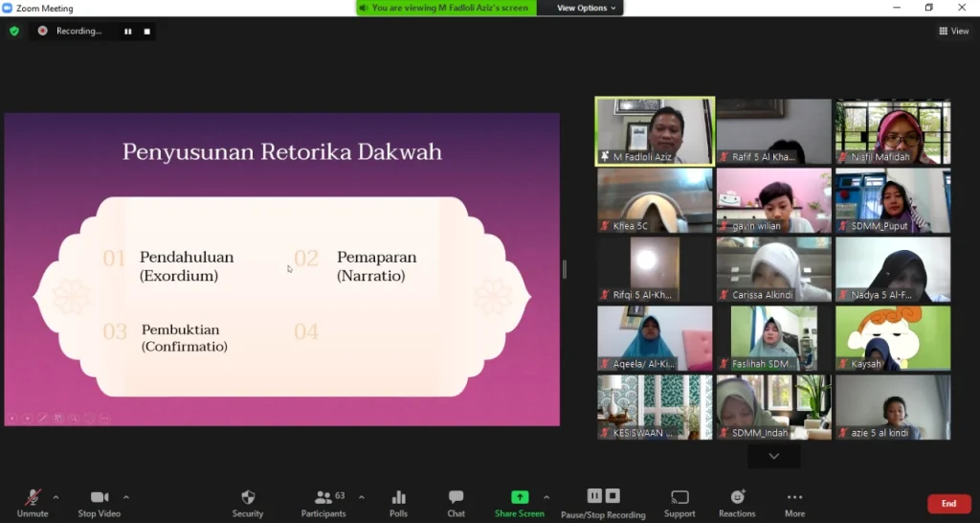Screen dimensions: 980x523
Task: Select gavin wilian video tile
Action: pos(773,200)
